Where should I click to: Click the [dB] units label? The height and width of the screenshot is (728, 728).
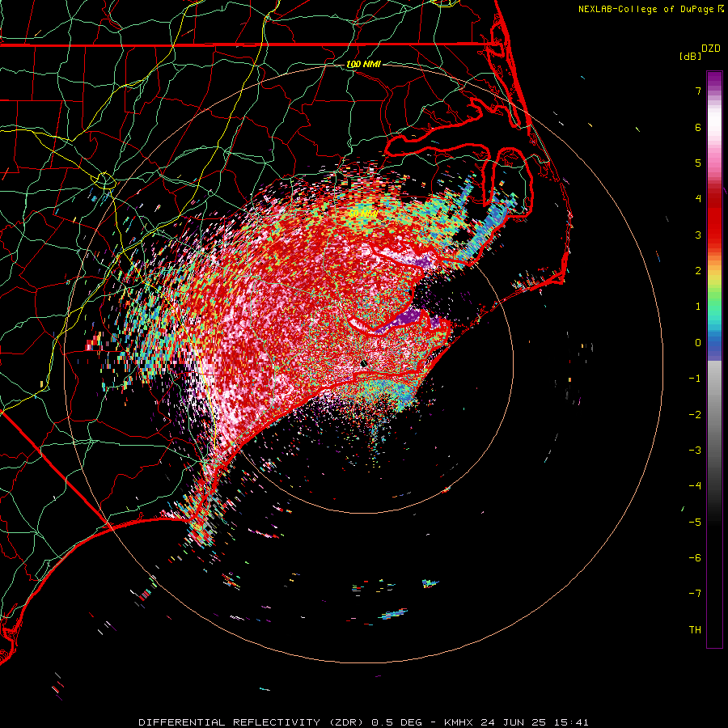click(x=690, y=56)
